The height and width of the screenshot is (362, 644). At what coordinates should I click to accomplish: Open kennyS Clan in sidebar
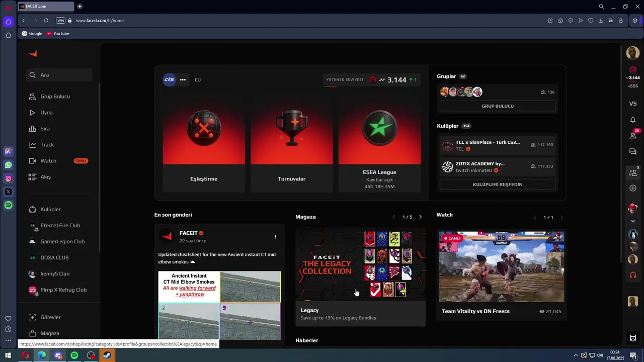point(55,274)
